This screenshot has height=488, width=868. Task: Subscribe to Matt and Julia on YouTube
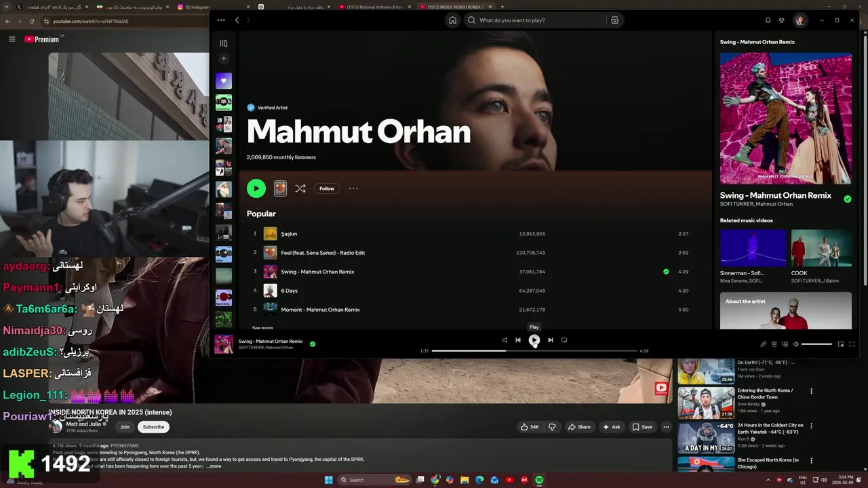(x=153, y=427)
